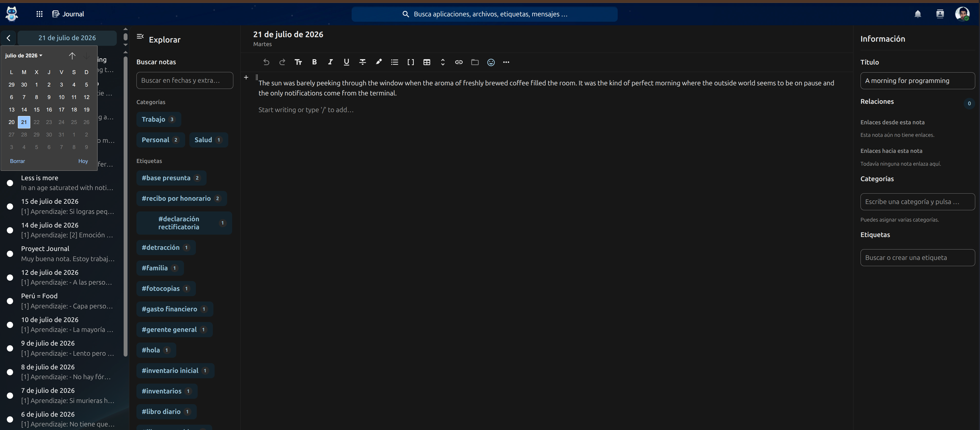Go to next month in calendar
This screenshot has width=980, height=430.
87,56
